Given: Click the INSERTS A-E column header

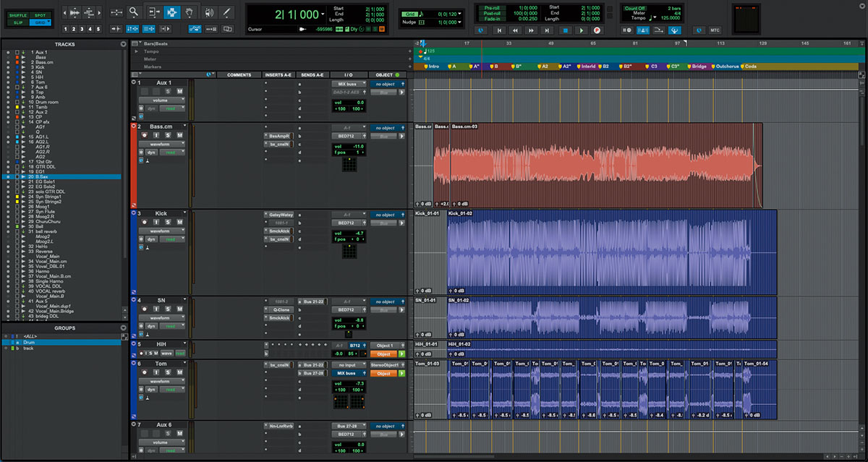Looking at the screenshot, I should pyautogui.click(x=279, y=74).
